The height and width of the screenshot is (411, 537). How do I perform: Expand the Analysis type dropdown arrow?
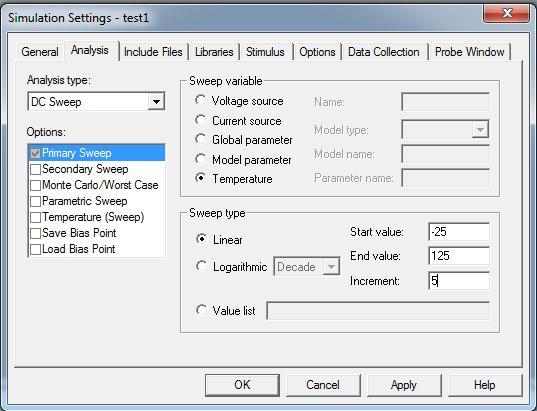point(156,102)
